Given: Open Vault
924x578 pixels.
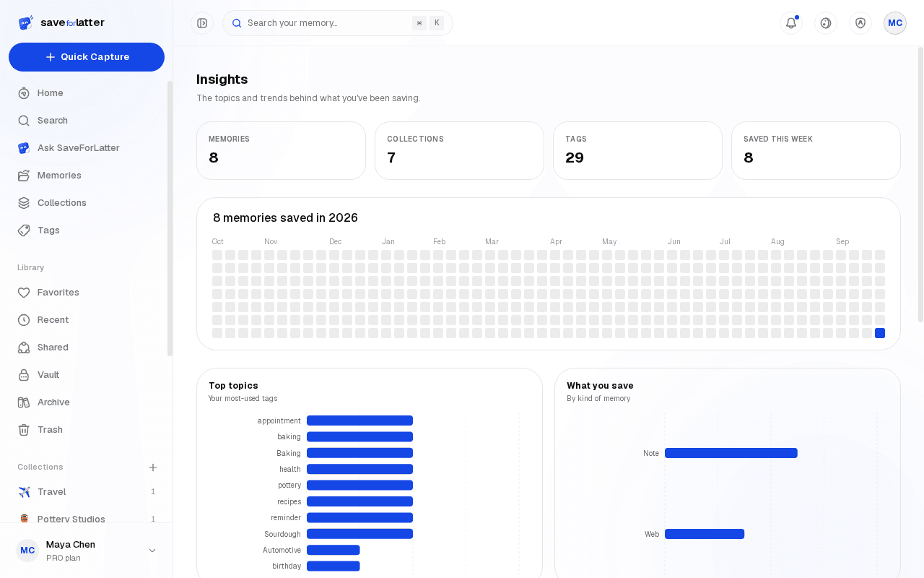Looking at the screenshot, I should [x=87, y=375].
